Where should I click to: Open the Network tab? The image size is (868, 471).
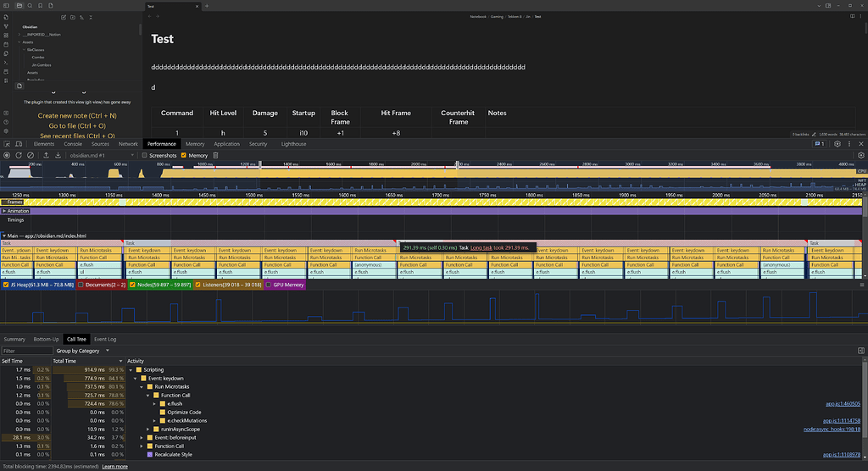129,144
